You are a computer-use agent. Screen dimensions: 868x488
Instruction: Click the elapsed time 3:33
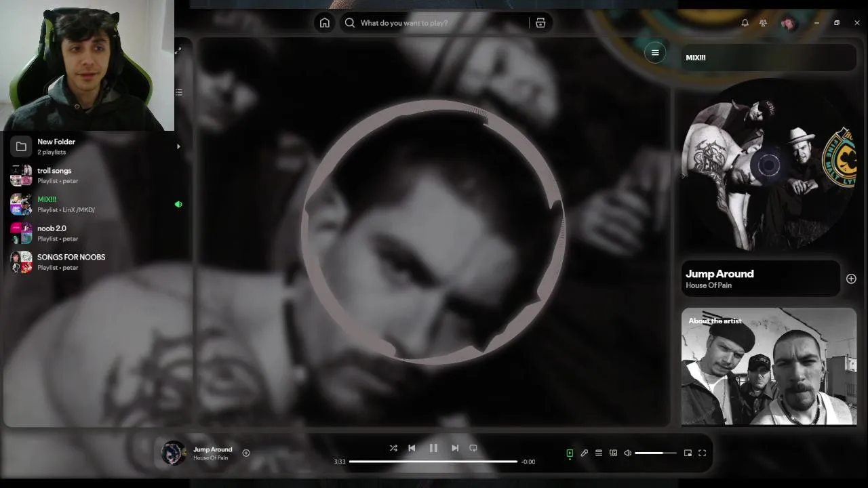point(340,462)
